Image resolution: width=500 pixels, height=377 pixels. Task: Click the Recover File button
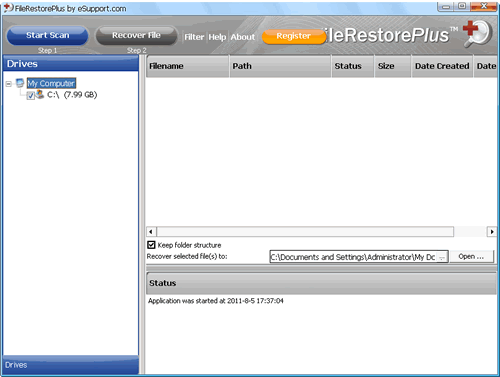pyautogui.click(x=136, y=36)
